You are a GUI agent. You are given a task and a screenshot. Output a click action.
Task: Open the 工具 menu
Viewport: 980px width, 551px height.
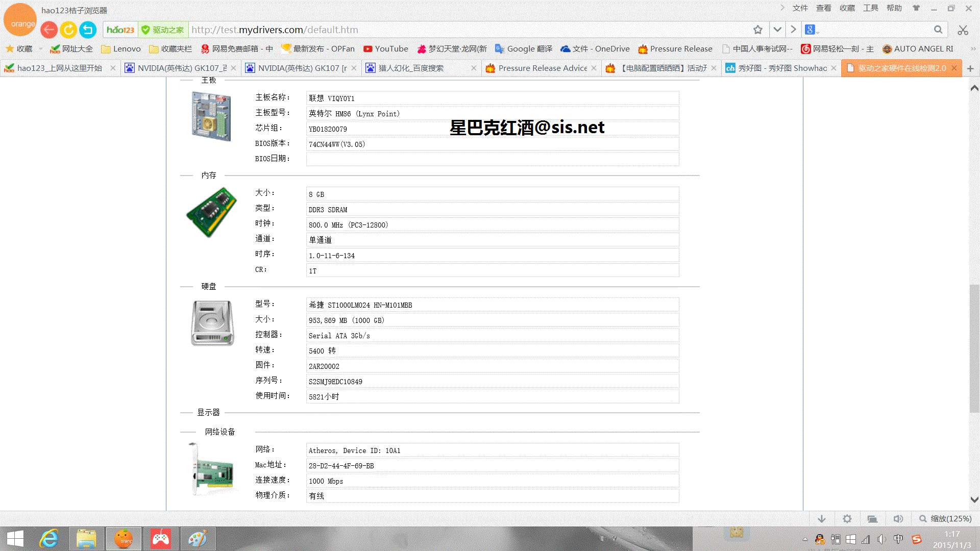pyautogui.click(x=870, y=8)
